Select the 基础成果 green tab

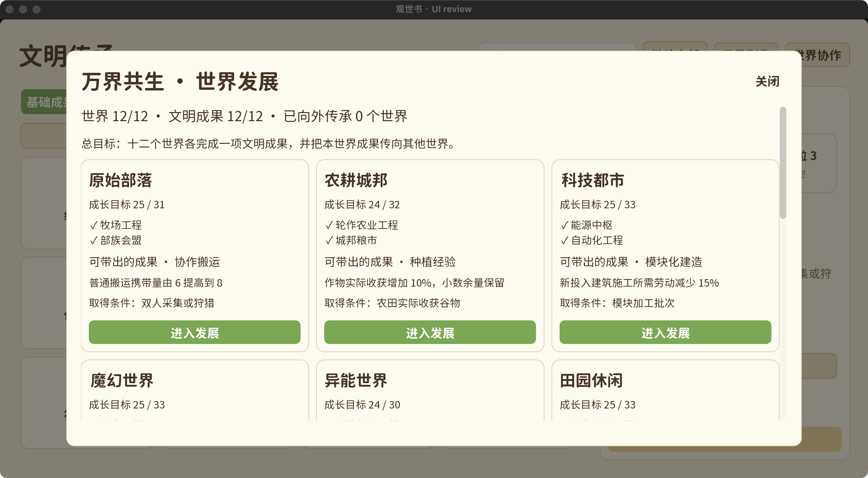coord(44,102)
